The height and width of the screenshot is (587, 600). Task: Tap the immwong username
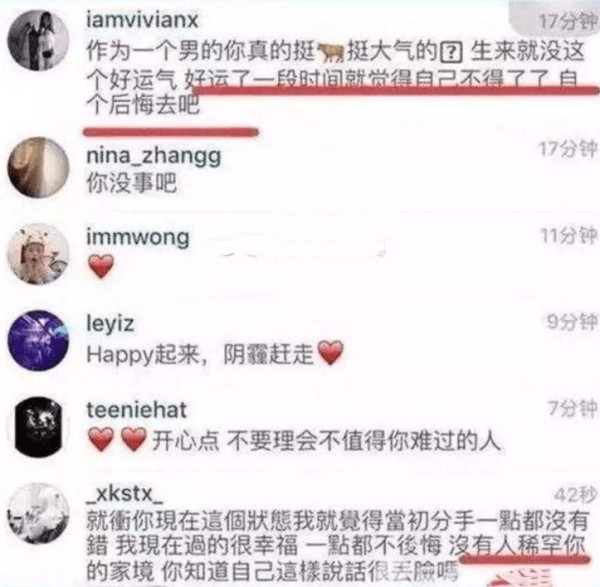tap(138, 238)
